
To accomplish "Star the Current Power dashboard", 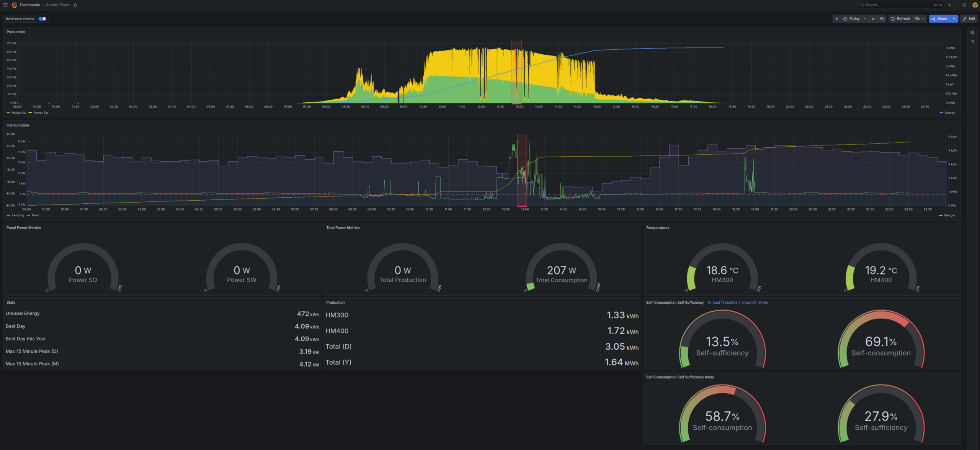I will 75,5.
